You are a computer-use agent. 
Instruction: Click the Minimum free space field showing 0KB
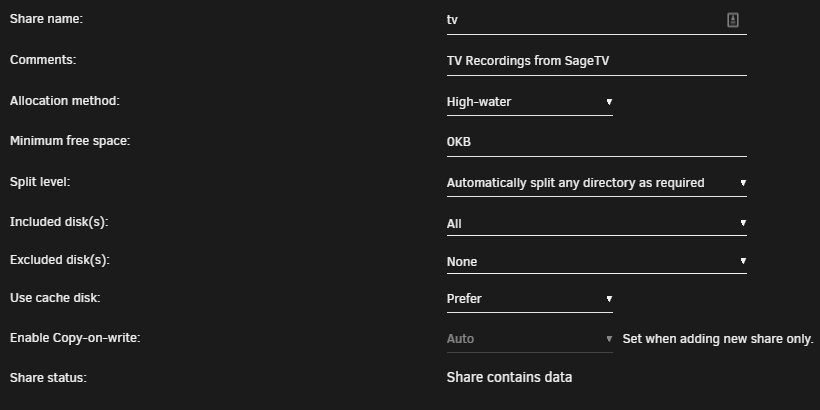click(x=597, y=142)
